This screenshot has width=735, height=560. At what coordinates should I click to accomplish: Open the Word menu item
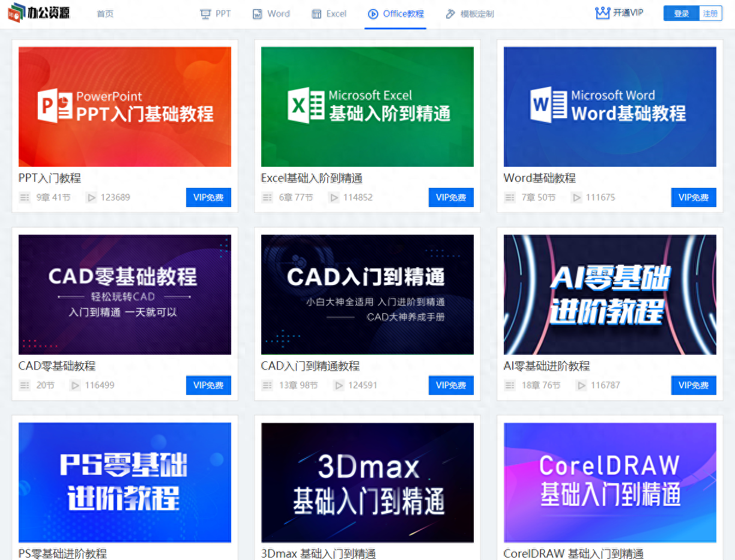[279, 14]
